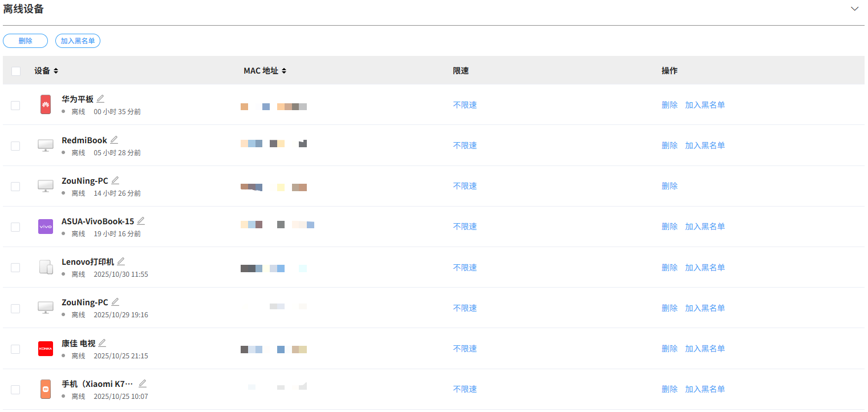Click the edit pencil next to 华为平板
This screenshot has height=412, width=868.
pos(100,99)
